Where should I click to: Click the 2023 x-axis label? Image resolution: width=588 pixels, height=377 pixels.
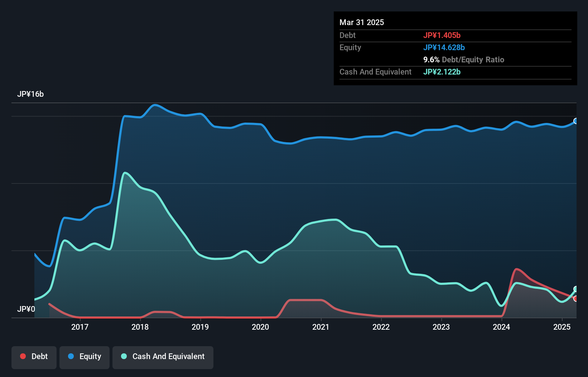(441, 327)
